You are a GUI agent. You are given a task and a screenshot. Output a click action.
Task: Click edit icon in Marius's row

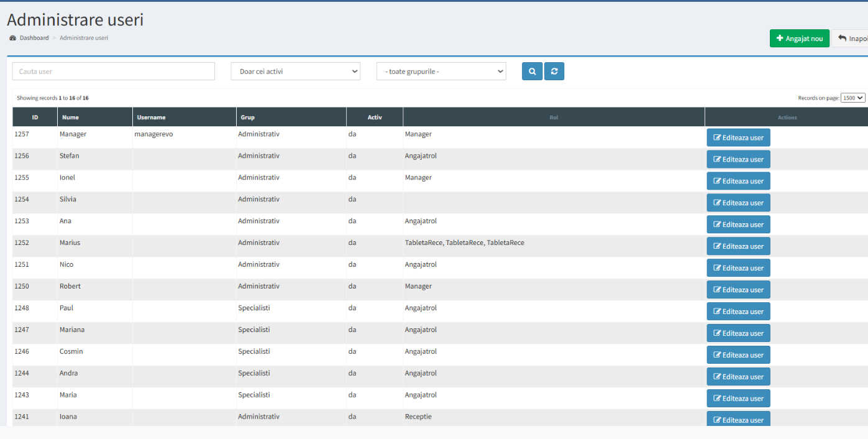click(717, 246)
